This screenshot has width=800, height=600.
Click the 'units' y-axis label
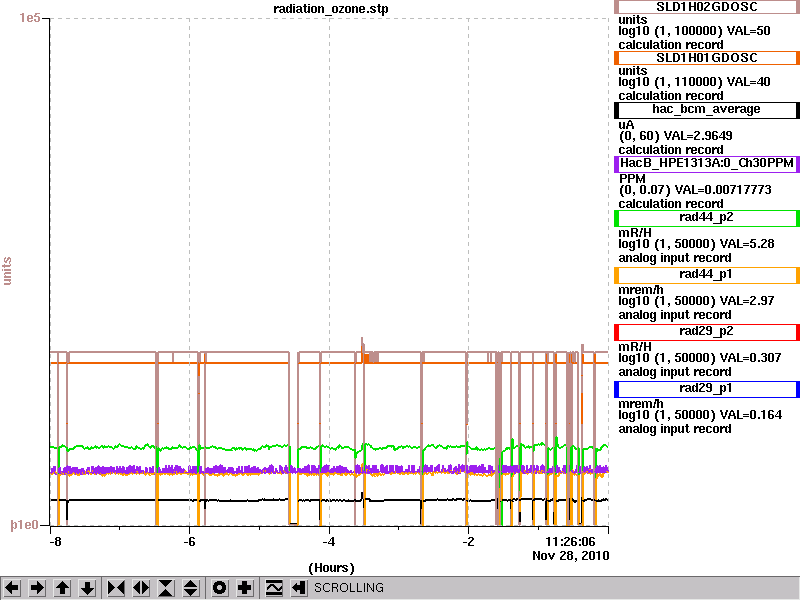(x=7, y=271)
